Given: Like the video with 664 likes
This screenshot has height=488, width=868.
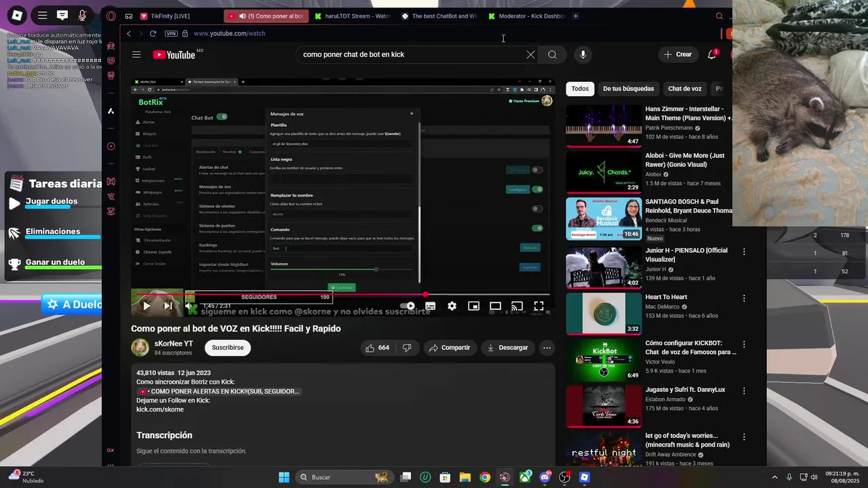Looking at the screenshot, I should pyautogui.click(x=377, y=348).
